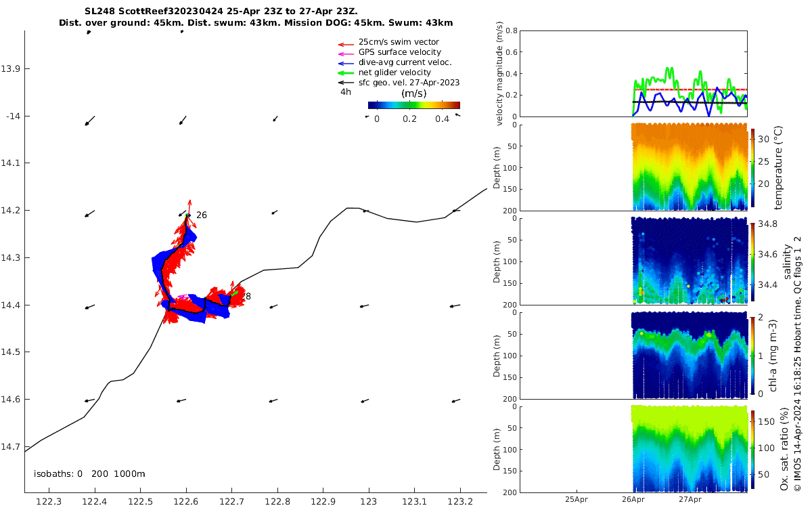Click the magenta GPS surface velocity legend arrow
Screen dimensions: 812x508
point(346,54)
